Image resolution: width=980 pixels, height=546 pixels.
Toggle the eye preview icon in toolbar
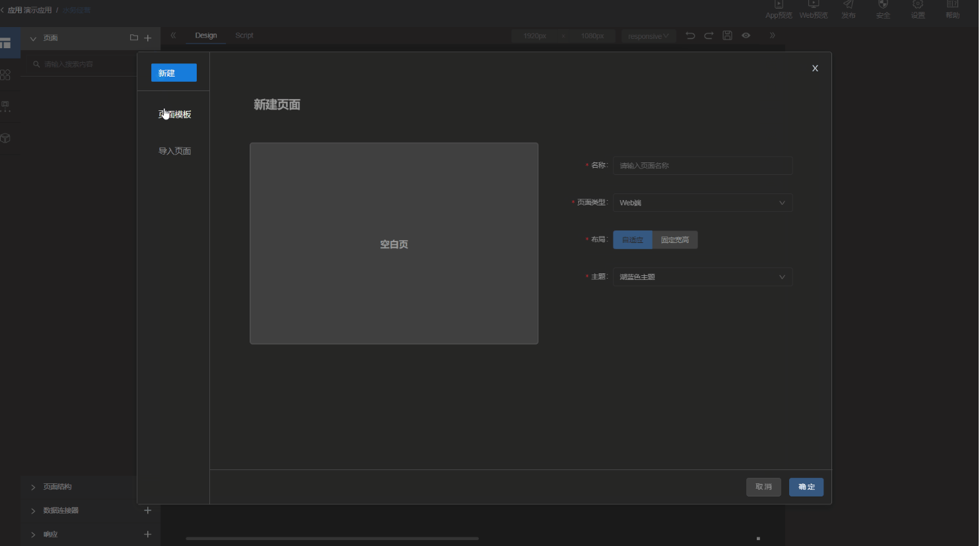(746, 36)
